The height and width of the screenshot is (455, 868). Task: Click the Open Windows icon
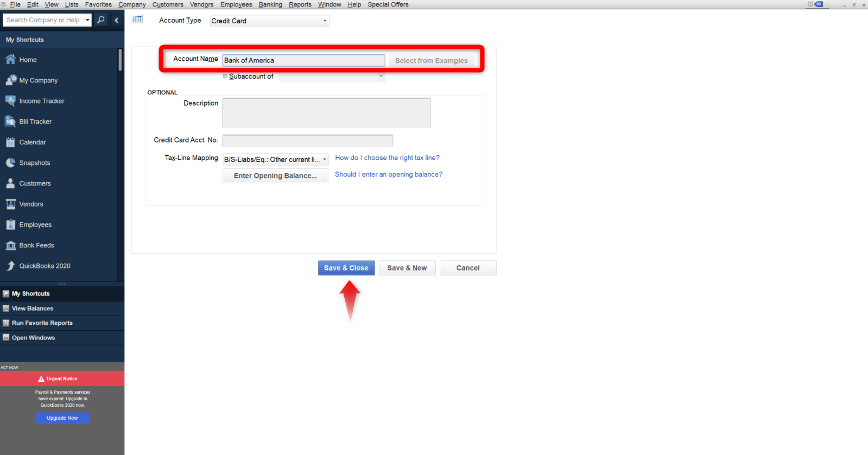pos(6,337)
